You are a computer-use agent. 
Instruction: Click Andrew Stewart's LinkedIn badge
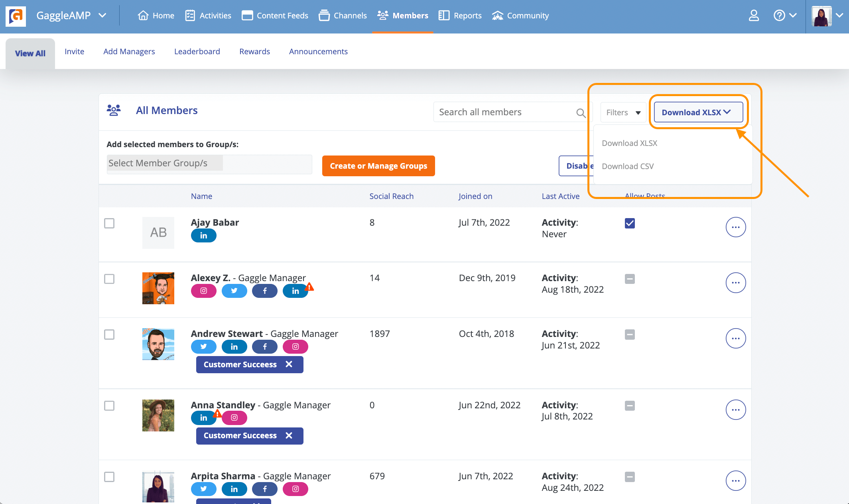[x=234, y=347]
